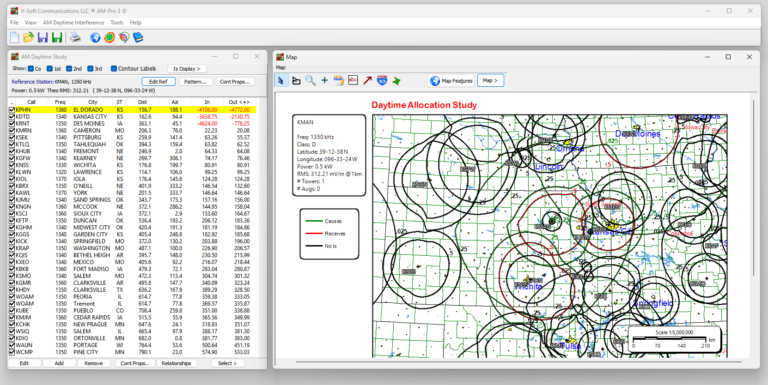Click the Relationships button

pyautogui.click(x=176, y=363)
